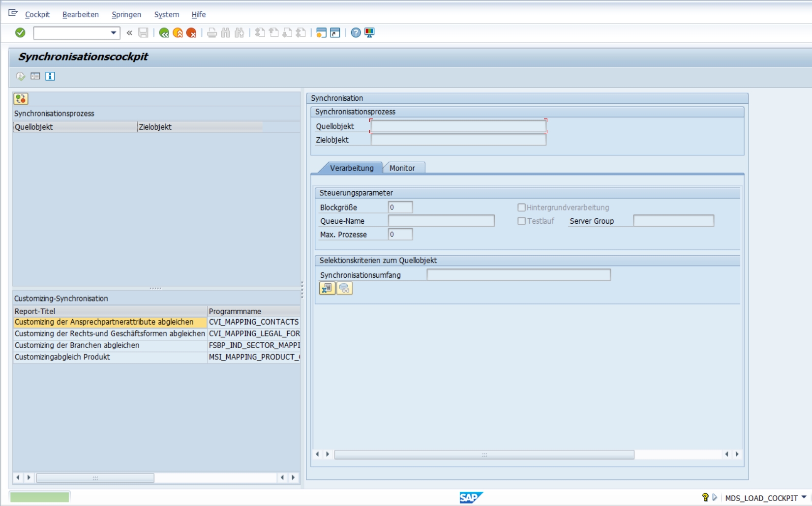Select row Customizing der Branchen abgleichen

(110, 345)
